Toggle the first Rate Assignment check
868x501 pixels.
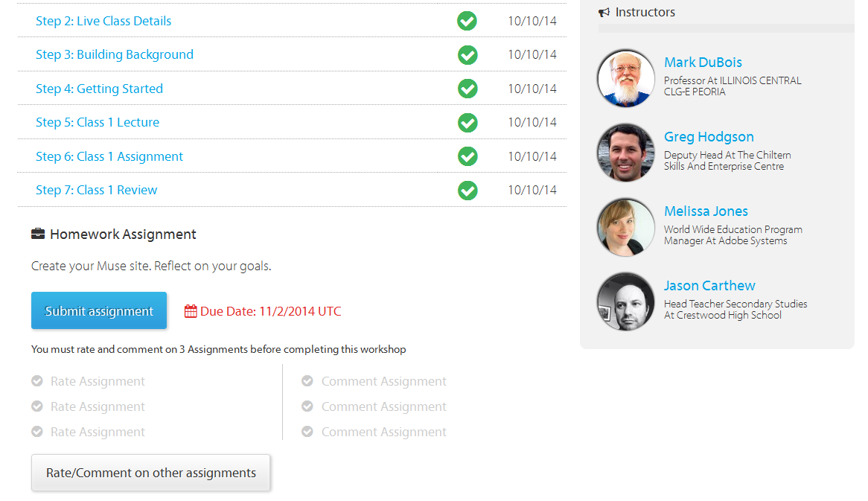[37, 381]
